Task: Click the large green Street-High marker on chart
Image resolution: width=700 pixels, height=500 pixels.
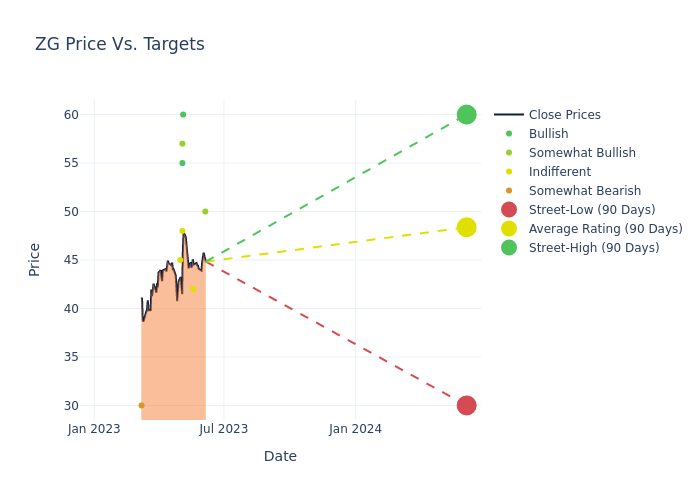Action: (x=466, y=114)
